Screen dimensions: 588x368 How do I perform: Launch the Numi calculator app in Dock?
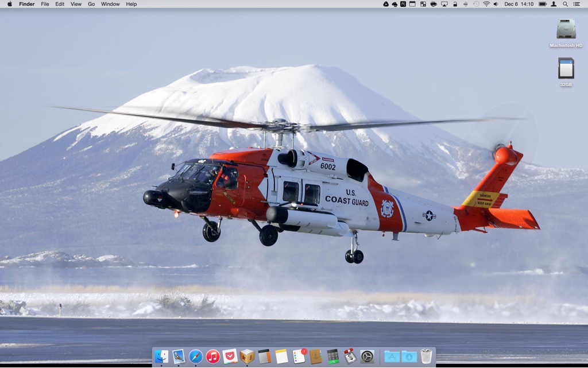click(264, 357)
